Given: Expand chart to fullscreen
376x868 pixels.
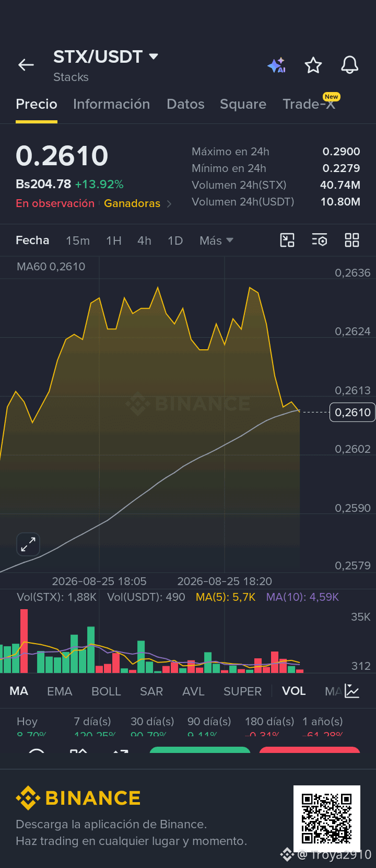Looking at the screenshot, I should (28, 544).
